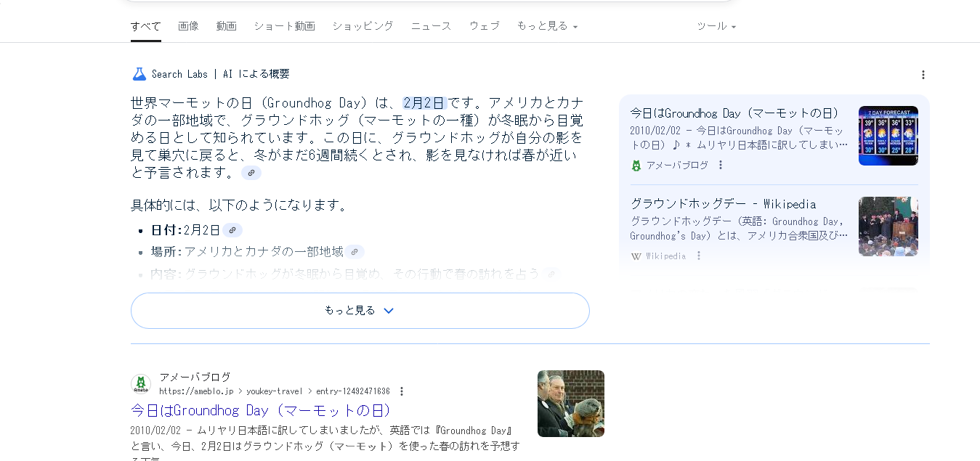Click the Wikipedia W logo icon

click(x=636, y=256)
